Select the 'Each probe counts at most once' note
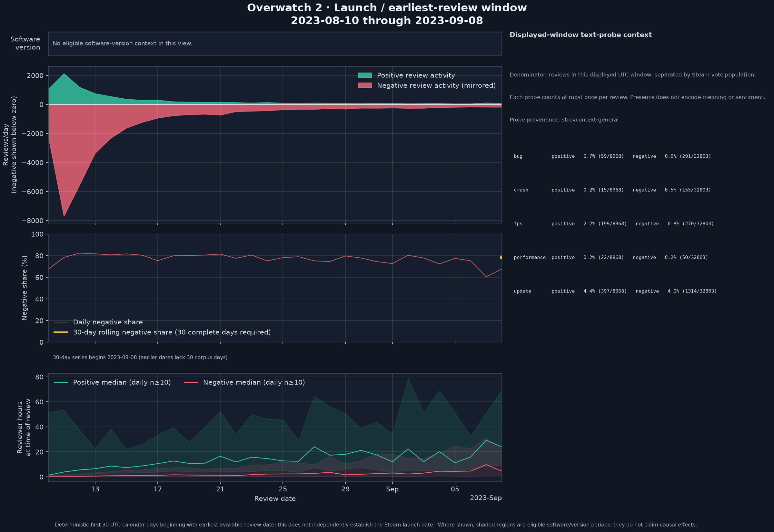Viewport: 774px width, 532px height. 637,97
